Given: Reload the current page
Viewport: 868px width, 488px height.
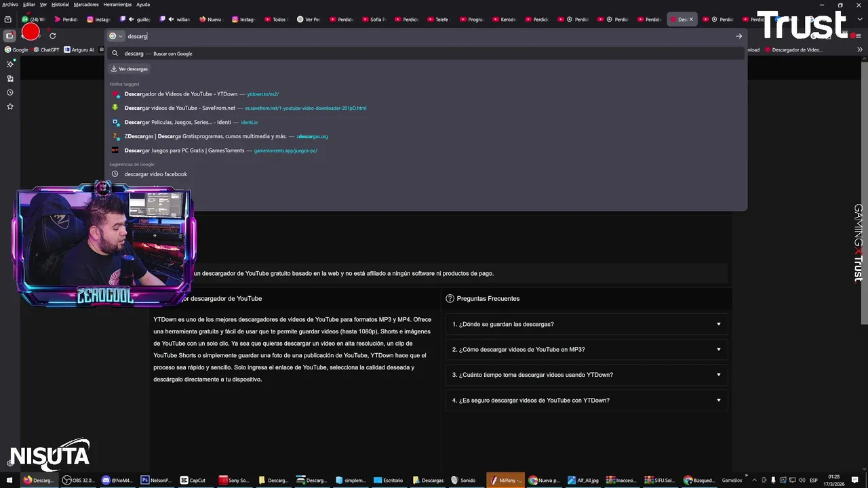Looking at the screenshot, I should (52, 36).
